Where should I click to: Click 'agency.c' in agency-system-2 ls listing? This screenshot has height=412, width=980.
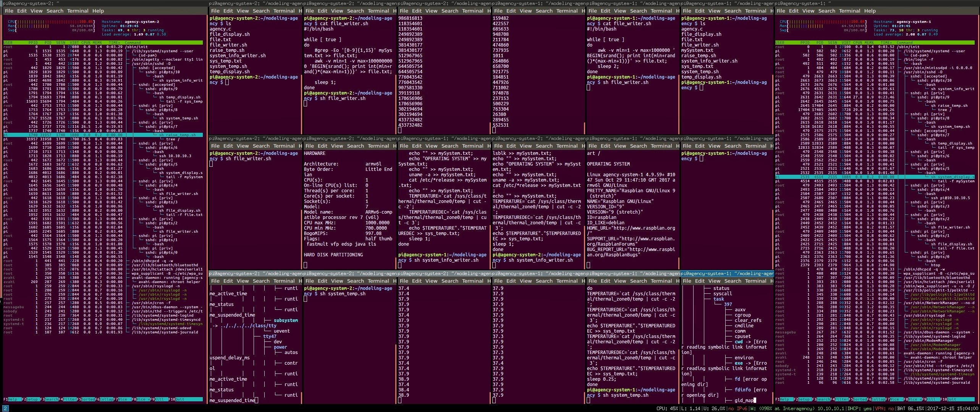pyautogui.click(x=220, y=29)
